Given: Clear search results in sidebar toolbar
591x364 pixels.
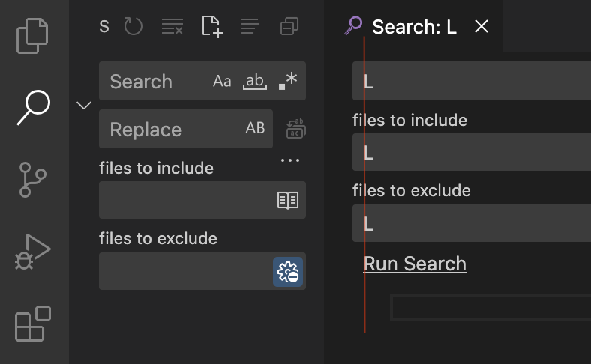Looking at the screenshot, I should tap(172, 26).
